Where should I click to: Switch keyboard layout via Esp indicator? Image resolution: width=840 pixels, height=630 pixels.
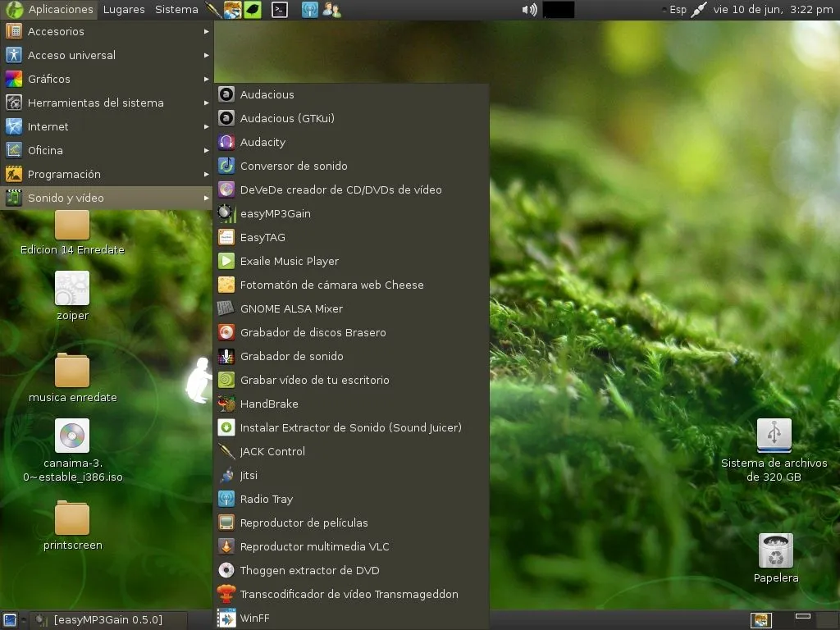(677, 10)
